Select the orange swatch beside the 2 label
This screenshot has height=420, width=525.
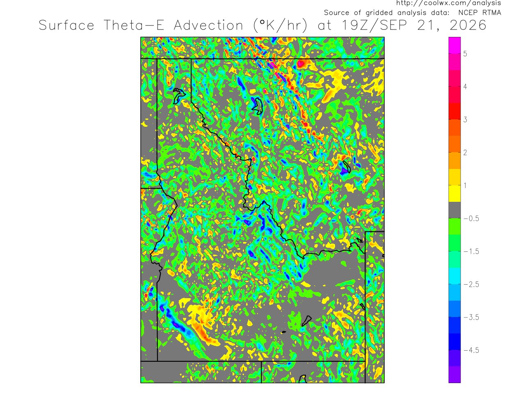454,160
